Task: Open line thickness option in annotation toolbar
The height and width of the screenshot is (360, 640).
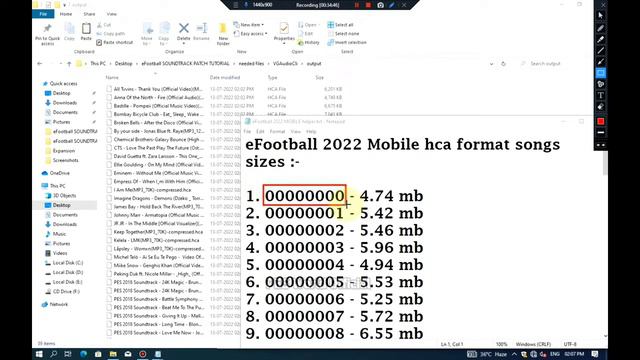Action: [601, 133]
